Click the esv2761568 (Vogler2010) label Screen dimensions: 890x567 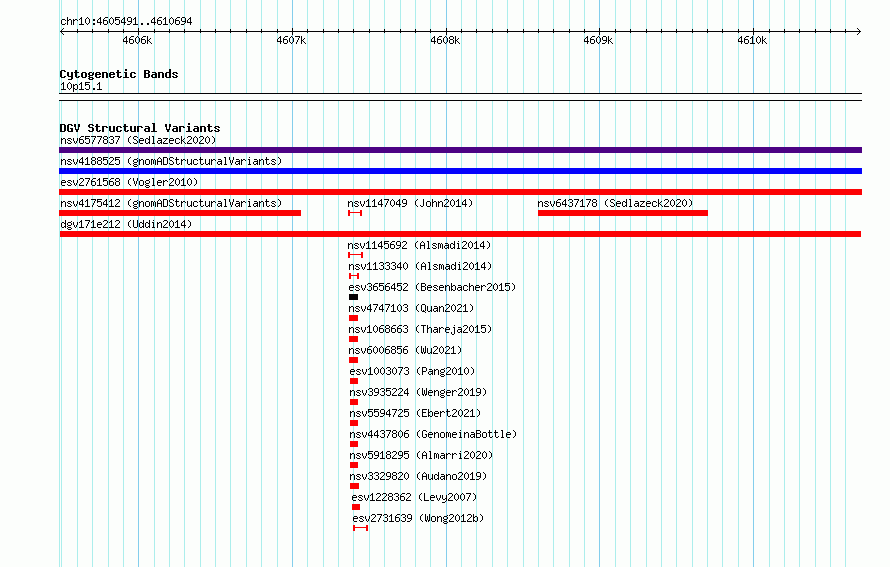[x=129, y=182]
